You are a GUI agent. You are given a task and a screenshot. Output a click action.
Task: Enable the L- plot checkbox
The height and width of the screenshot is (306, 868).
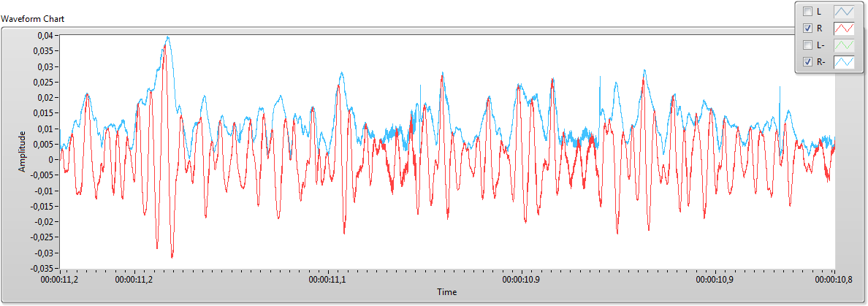coord(807,45)
